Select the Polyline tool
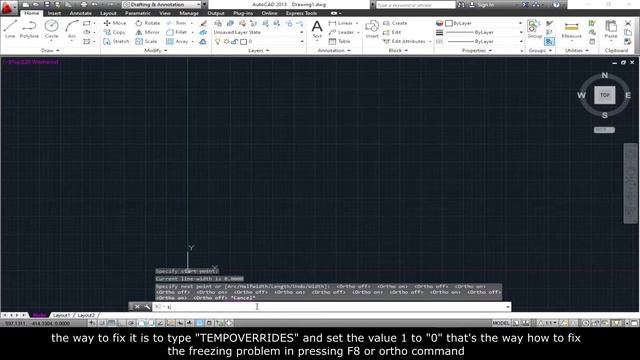 29,29
